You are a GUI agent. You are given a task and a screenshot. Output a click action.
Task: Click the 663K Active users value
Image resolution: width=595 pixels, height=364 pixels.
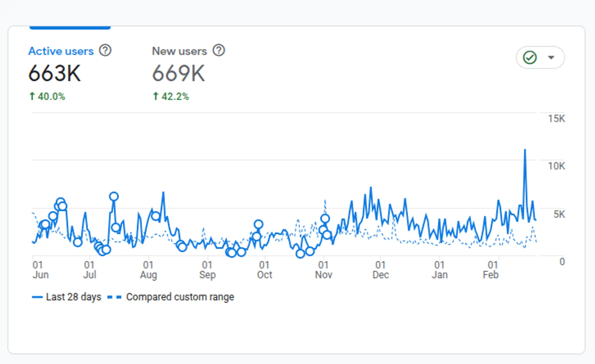(54, 73)
